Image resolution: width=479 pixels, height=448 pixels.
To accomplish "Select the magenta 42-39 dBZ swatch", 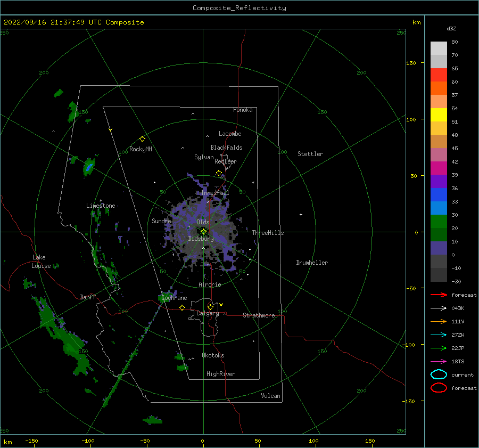I will pyautogui.click(x=439, y=168).
